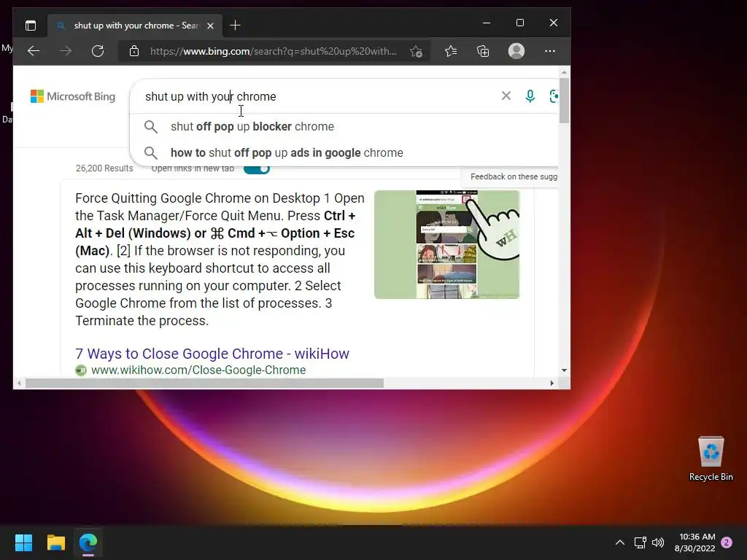The height and width of the screenshot is (560, 747).
Task: Click the horizontal scrollbar right arrow
Action: click(551, 384)
